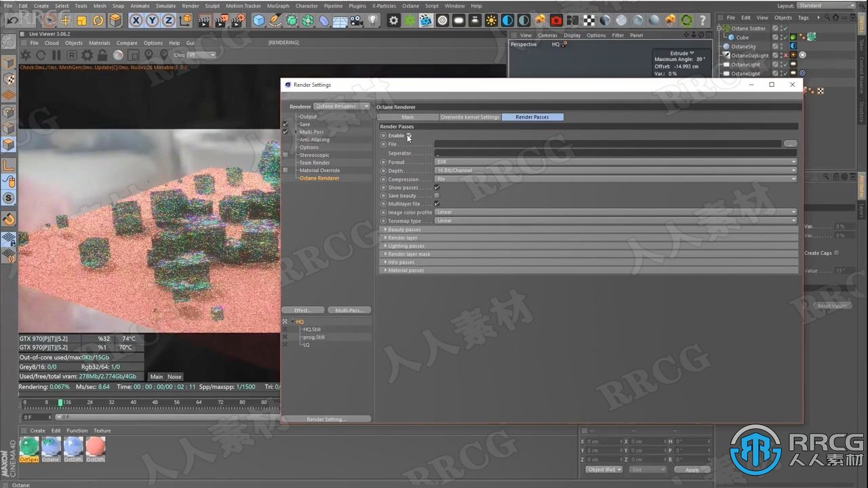Select the Move tool cross icon
The image size is (868, 488).
[66, 20]
